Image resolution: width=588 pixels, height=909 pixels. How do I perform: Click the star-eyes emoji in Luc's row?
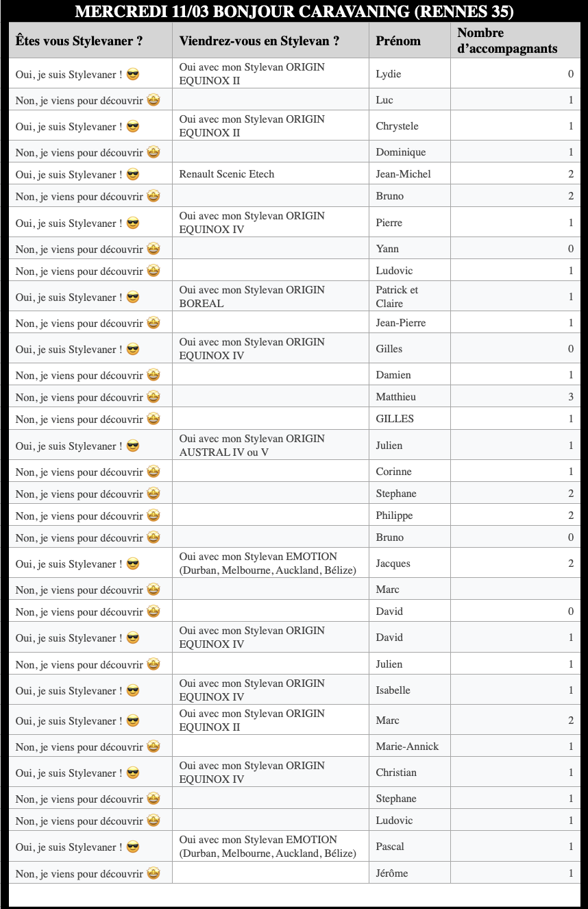pos(154,100)
